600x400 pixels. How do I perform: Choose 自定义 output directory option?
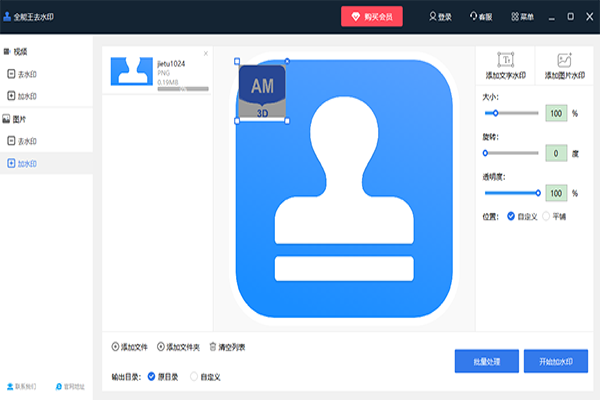pos(194,376)
